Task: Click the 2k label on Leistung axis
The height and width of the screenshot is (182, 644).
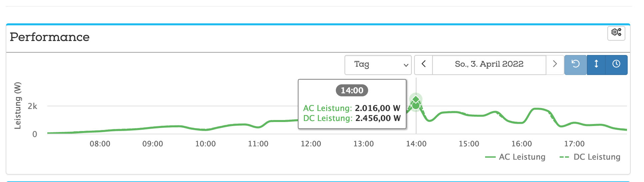Action: point(32,106)
